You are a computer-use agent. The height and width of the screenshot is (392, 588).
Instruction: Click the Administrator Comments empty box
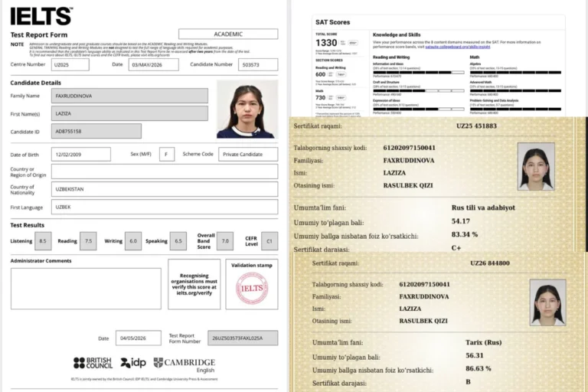(x=86, y=289)
